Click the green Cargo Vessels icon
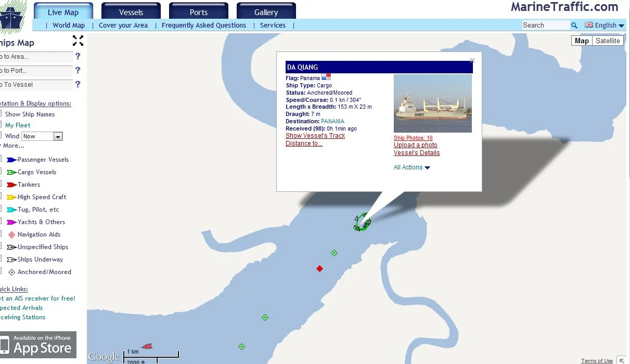Screen dimensions: 630x364 tap(11, 172)
